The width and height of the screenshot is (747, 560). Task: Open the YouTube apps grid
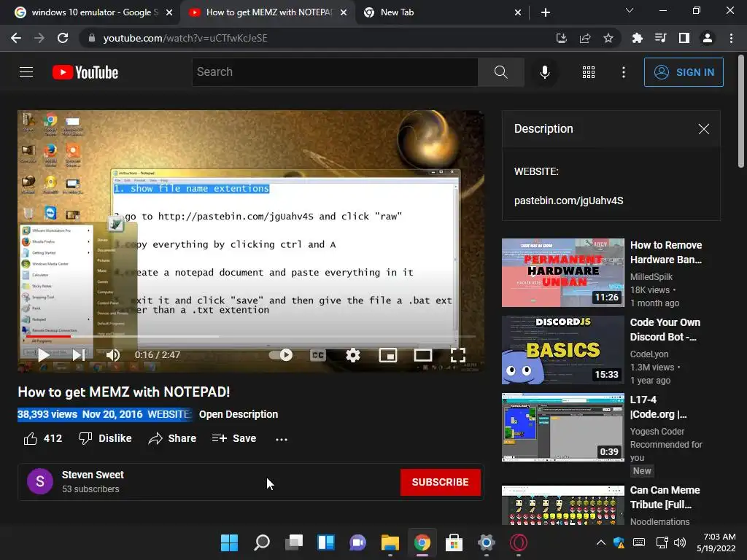[589, 72]
